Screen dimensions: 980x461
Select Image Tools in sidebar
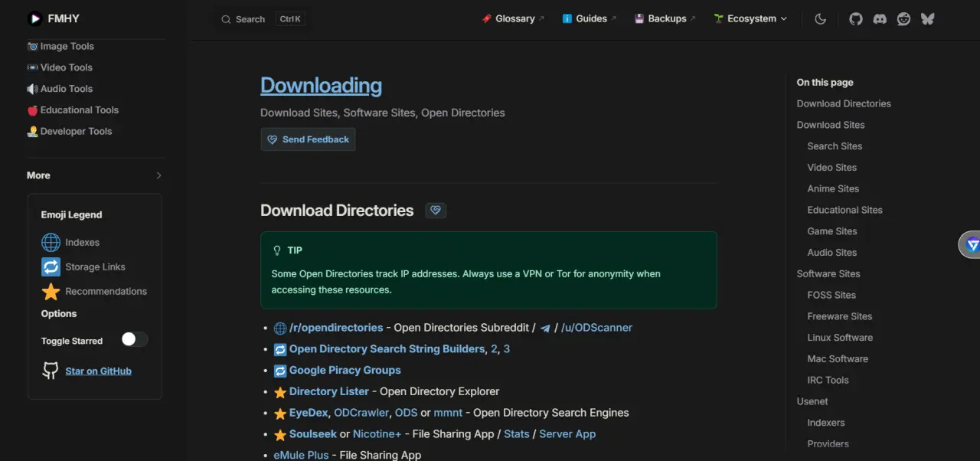(60, 46)
